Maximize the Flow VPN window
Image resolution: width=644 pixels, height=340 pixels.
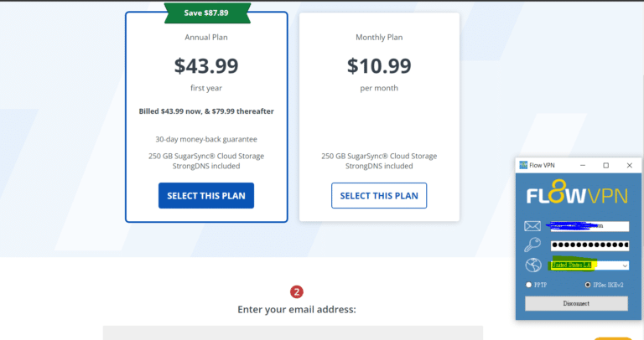[x=605, y=165]
